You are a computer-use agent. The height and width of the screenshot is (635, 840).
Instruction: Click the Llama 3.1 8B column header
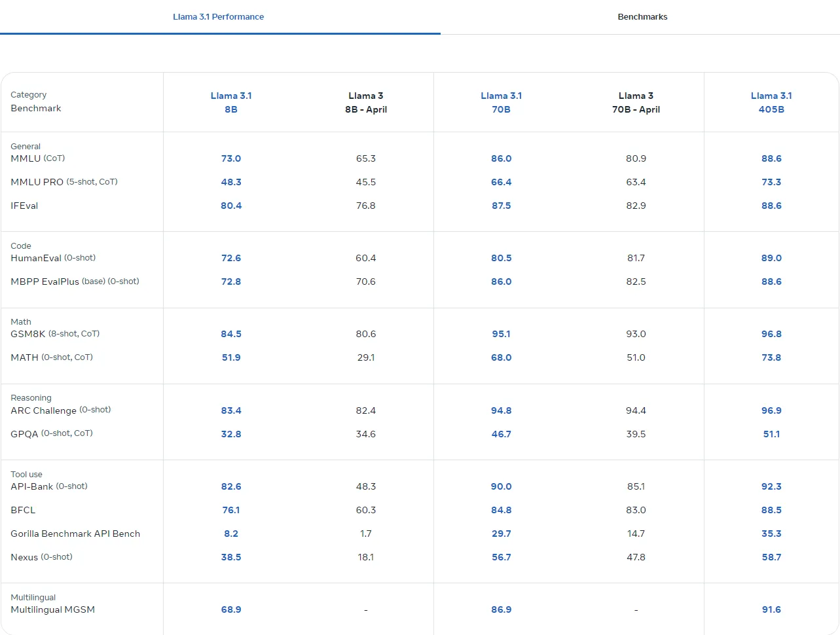[231, 102]
